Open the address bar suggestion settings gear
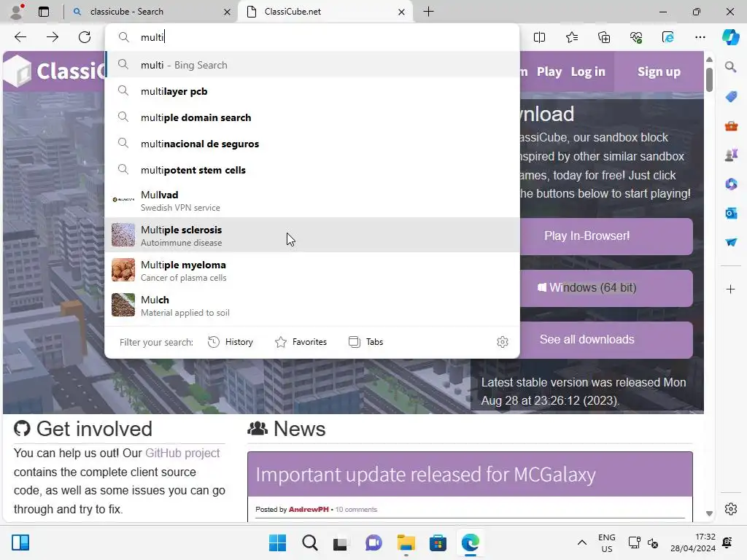The width and height of the screenshot is (747, 560). pyautogui.click(x=502, y=342)
